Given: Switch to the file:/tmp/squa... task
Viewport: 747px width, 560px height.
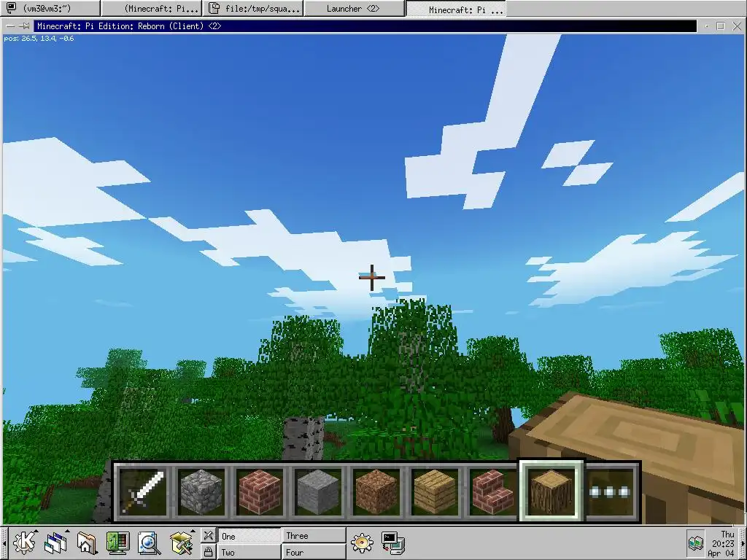Looking at the screenshot, I should [x=253, y=9].
